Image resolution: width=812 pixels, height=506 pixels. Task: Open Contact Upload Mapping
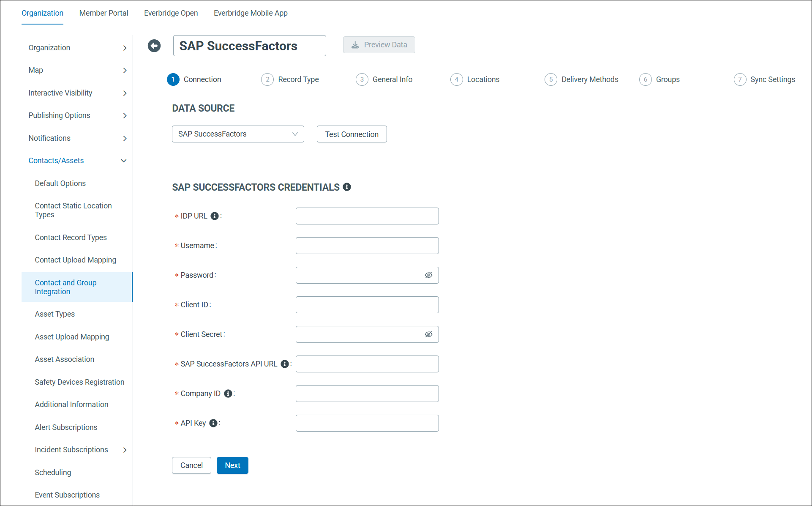[x=75, y=260]
